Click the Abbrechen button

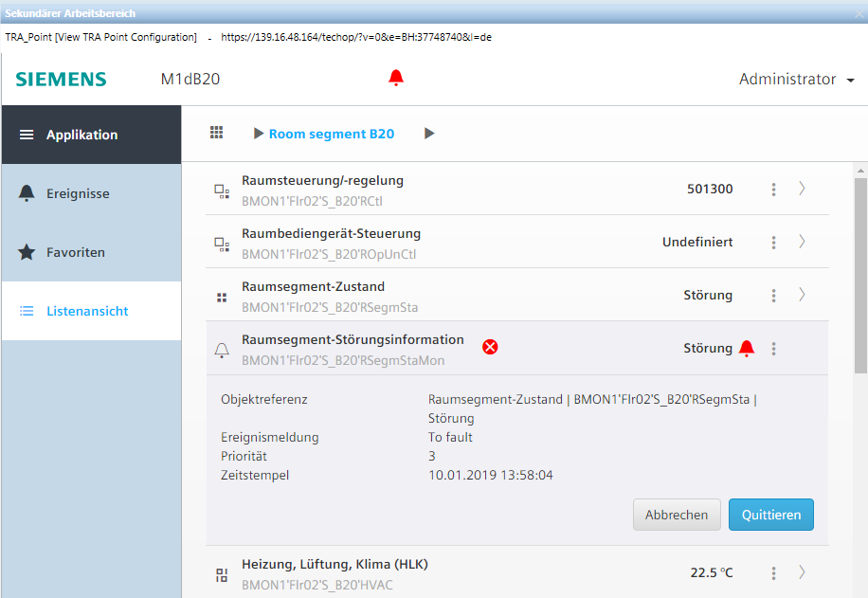click(677, 515)
